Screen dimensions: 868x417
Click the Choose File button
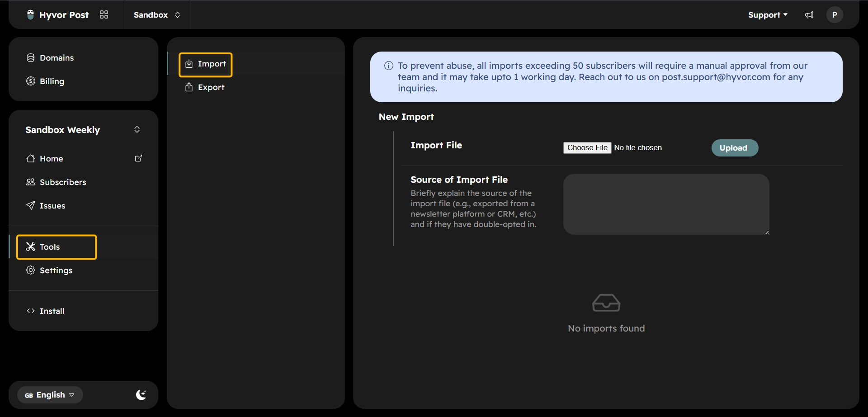(587, 148)
